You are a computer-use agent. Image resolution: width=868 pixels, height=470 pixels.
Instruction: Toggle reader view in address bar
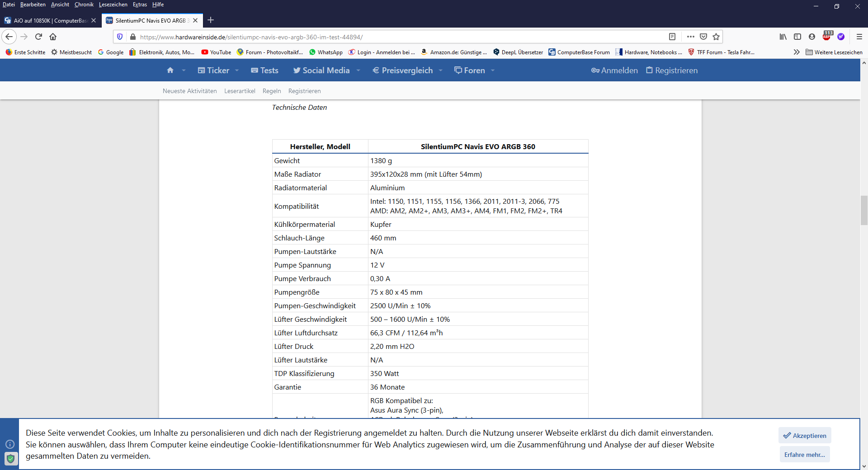tap(672, 37)
